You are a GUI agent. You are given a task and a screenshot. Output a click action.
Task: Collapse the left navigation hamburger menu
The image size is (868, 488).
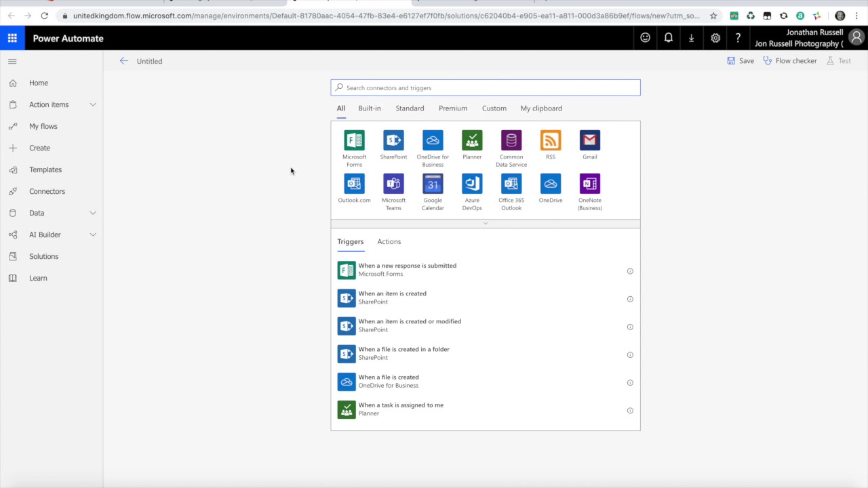12,61
